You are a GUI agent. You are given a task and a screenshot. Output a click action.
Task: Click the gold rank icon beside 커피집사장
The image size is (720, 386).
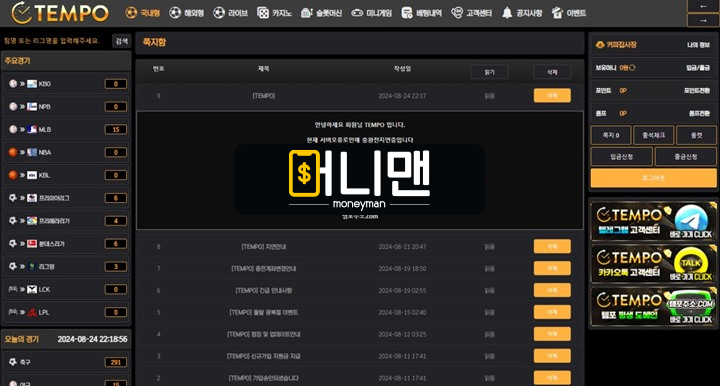[x=600, y=45]
